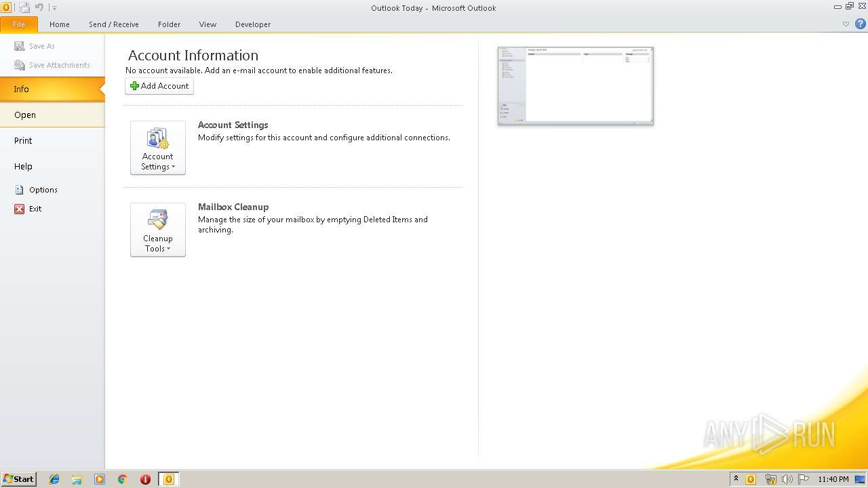
Task: Click Exit to close Outlook
Action: [x=28, y=209]
